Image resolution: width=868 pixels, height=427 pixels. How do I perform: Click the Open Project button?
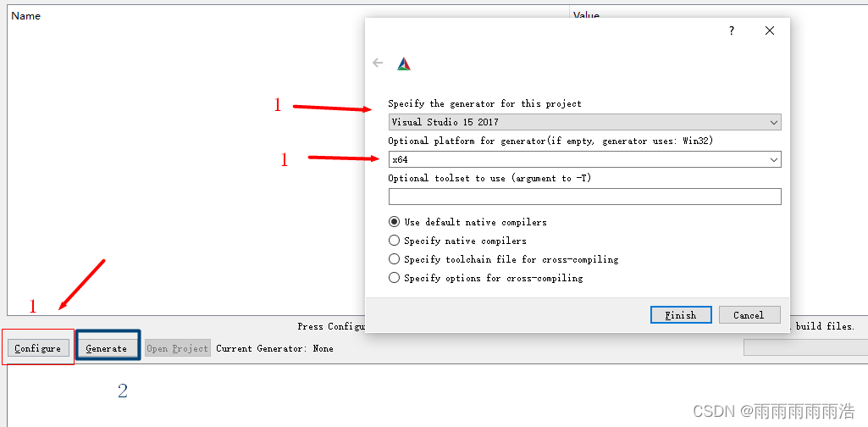pos(177,348)
